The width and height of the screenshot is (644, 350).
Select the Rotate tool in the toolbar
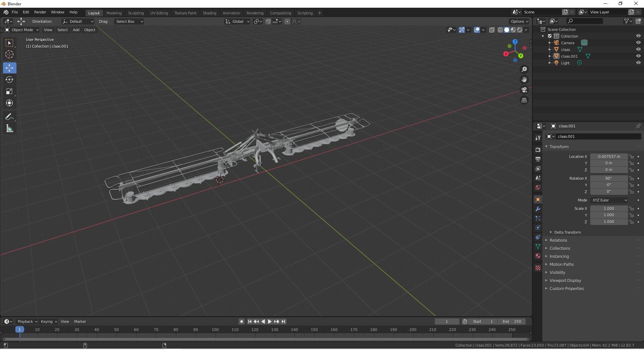[x=9, y=80]
